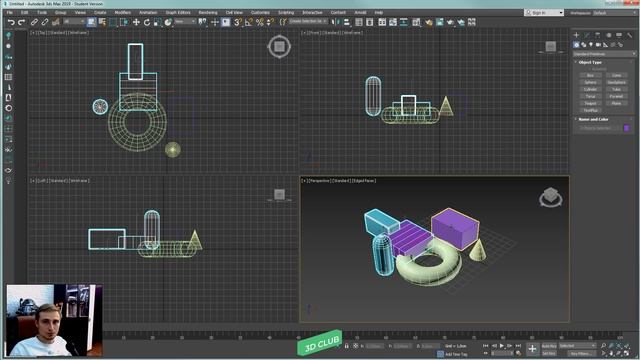Toggle the 3D Snaps icon
This screenshot has width=640, height=360.
(x=238, y=22)
